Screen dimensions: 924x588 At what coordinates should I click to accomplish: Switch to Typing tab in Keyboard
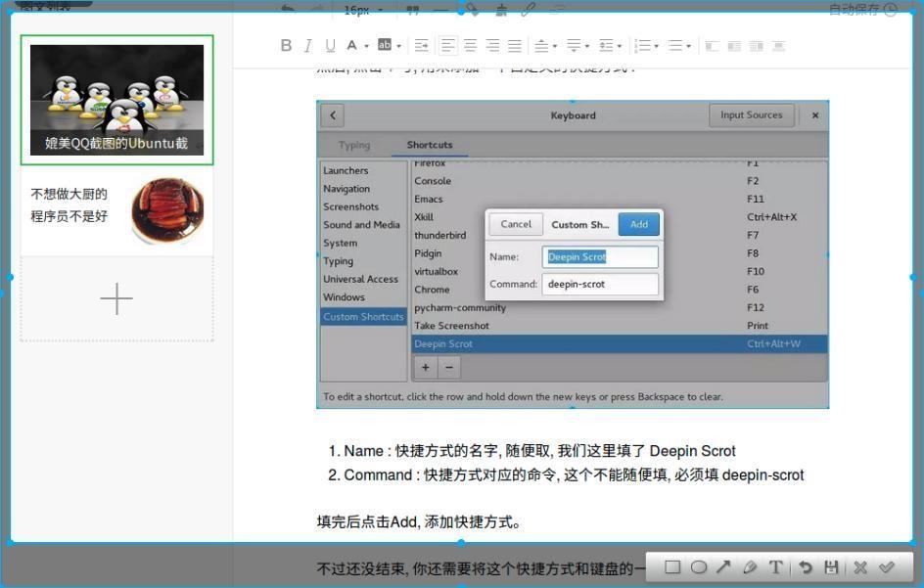[354, 145]
